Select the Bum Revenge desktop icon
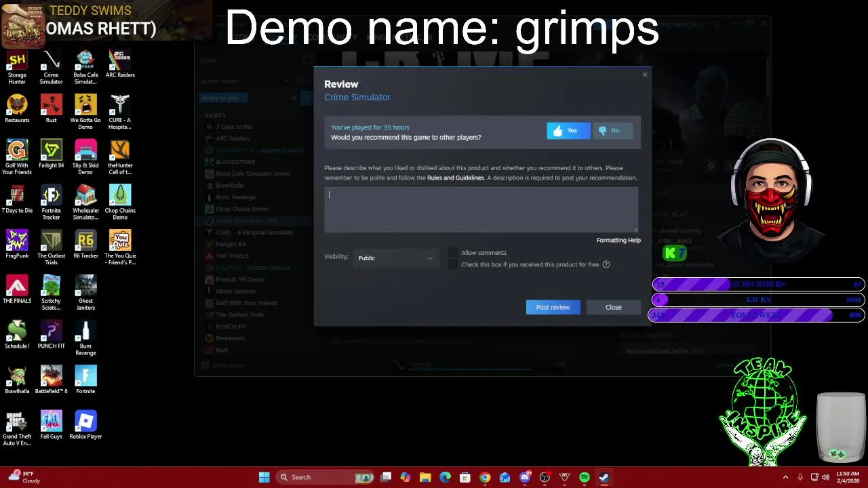868x488 pixels. [x=85, y=339]
